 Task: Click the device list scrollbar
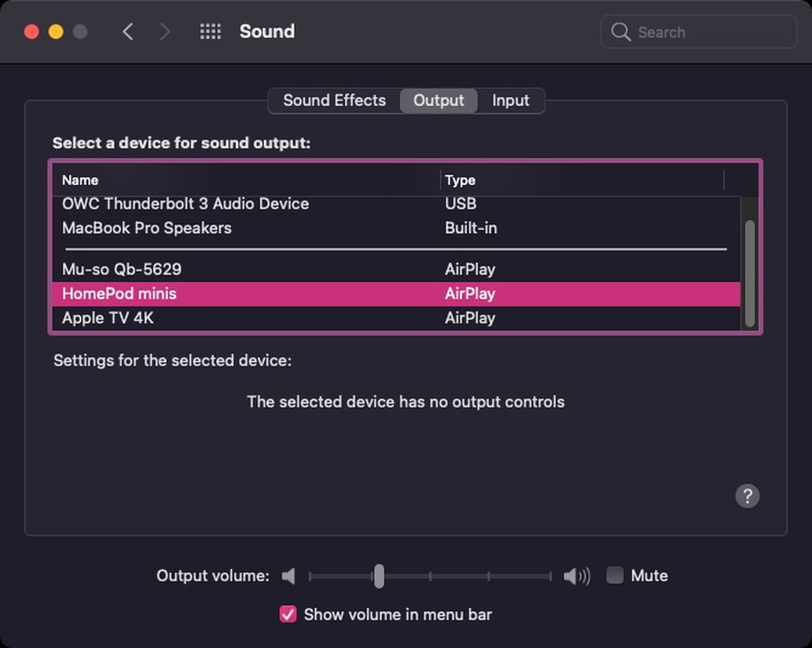pyautogui.click(x=749, y=273)
